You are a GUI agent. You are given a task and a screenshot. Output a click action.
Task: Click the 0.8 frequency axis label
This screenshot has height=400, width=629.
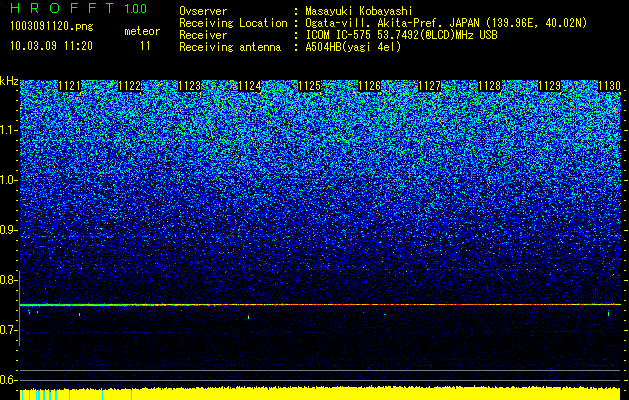point(7,280)
